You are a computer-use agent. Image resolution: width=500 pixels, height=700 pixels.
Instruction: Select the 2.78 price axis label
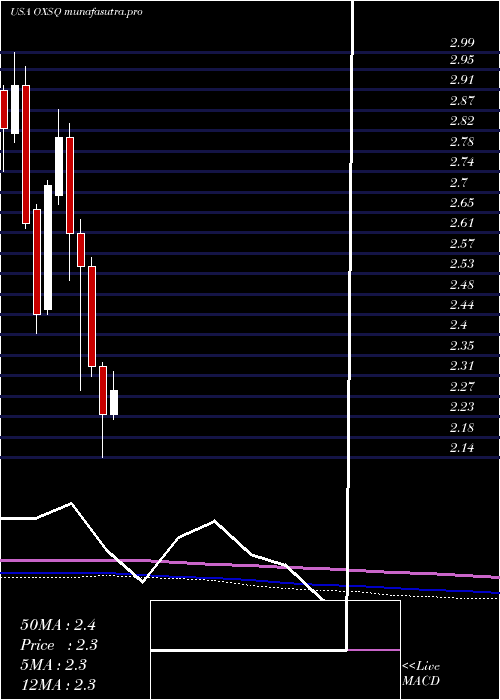click(x=462, y=142)
